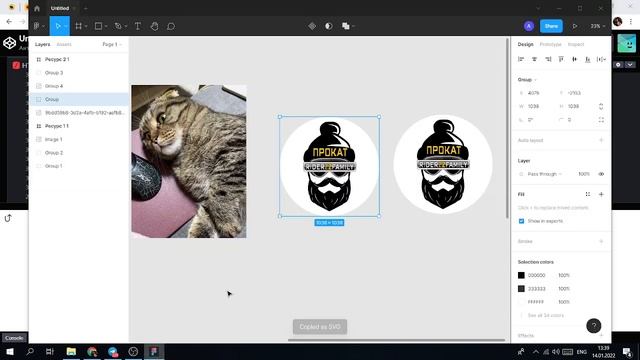Open the help question mark button
This screenshot has width=640, height=360.
593,326
